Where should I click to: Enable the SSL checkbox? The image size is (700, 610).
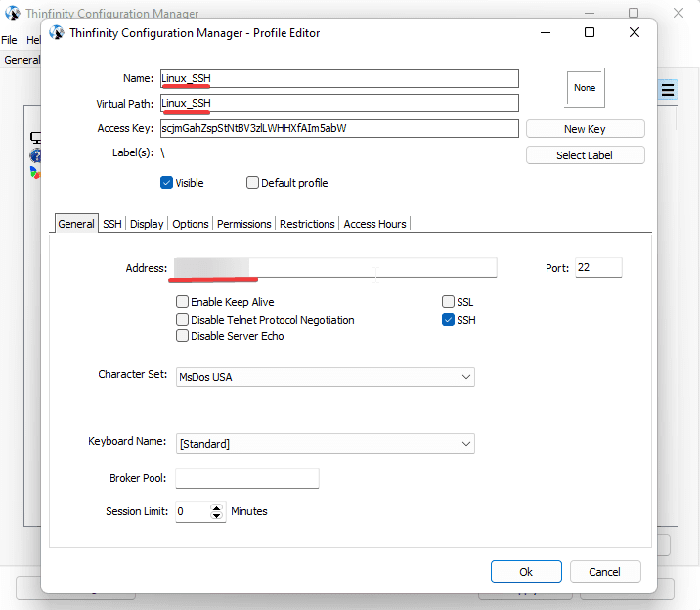448,302
